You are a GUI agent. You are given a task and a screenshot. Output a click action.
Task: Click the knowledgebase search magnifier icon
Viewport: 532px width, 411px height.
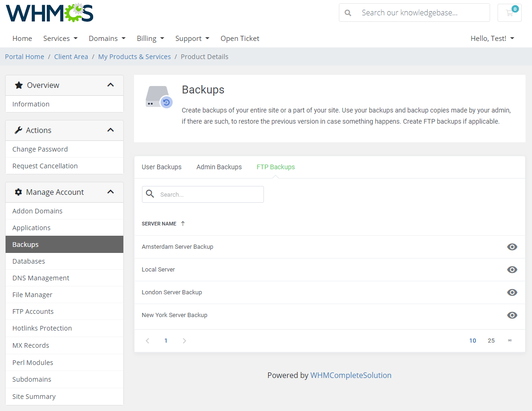tap(348, 13)
